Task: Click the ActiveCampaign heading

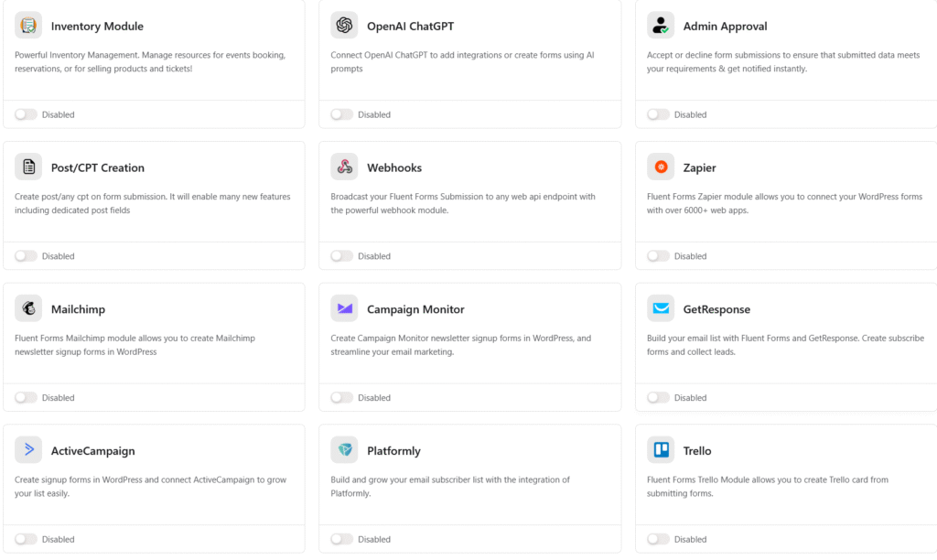Action: tap(92, 451)
